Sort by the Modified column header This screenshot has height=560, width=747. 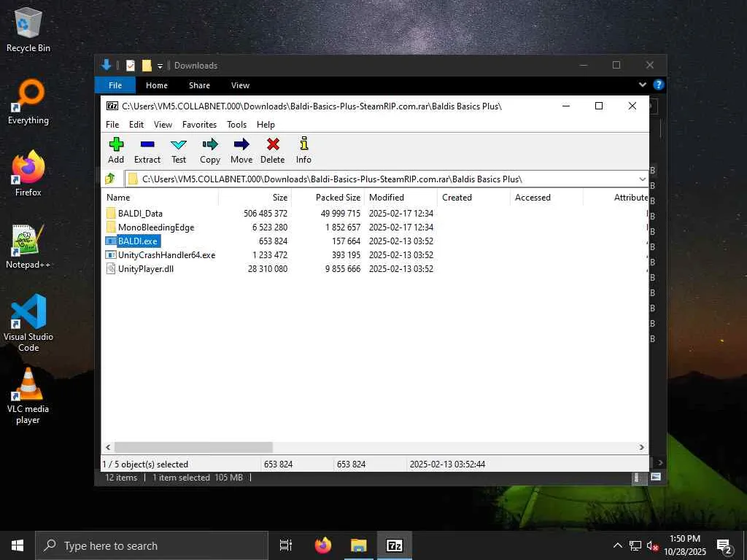tap(401, 197)
